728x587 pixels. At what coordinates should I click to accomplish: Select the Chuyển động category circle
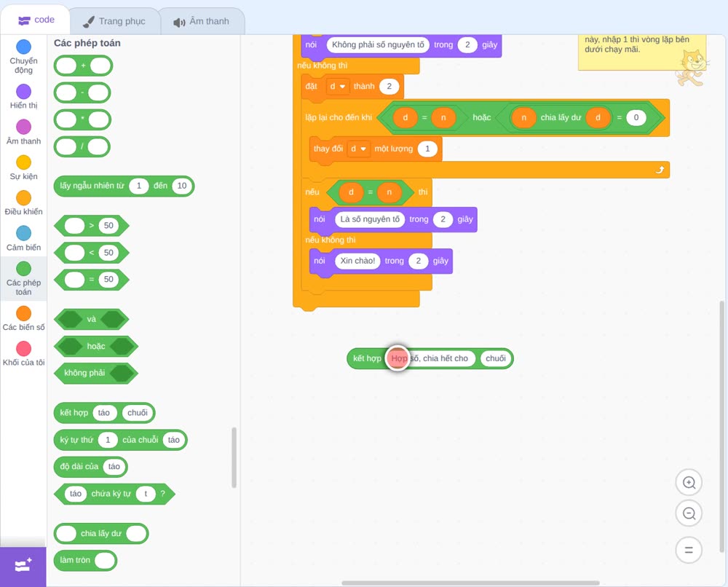pyautogui.click(x=24, y=47)
